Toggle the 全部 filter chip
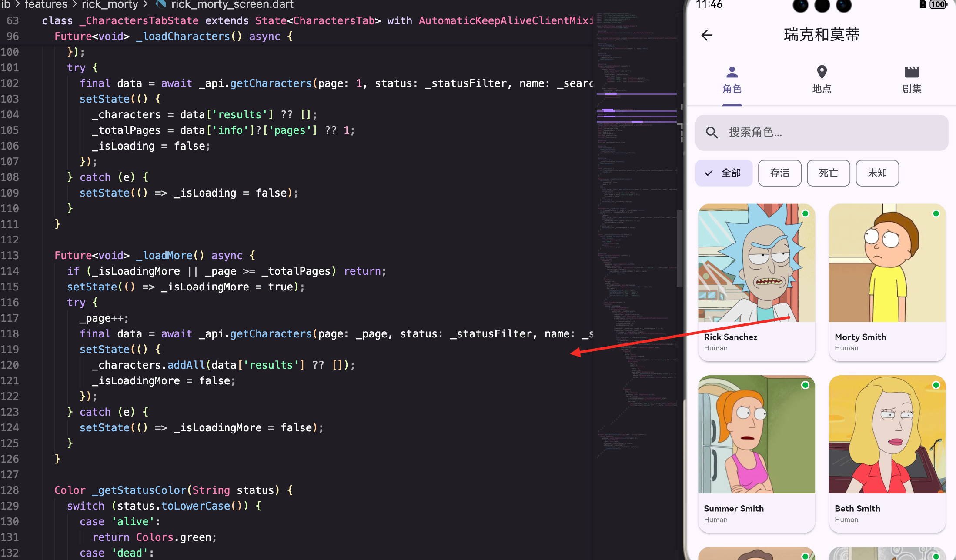This screenshot has height=560, width=956. (724, 173)
